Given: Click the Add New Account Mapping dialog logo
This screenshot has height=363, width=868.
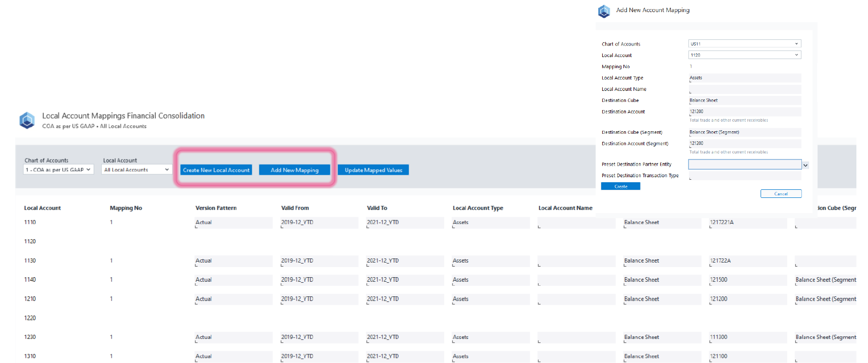Looking at the screenshot, I should pyautogui.click(x=604, y=11).
